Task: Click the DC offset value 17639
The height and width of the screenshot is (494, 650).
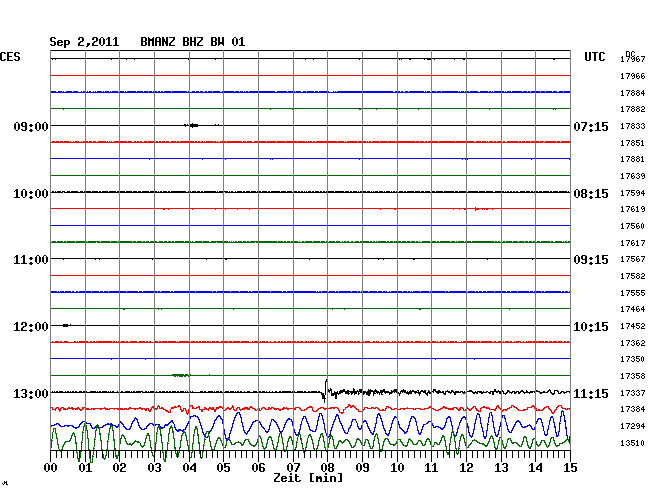Action: tap(633, 176)
